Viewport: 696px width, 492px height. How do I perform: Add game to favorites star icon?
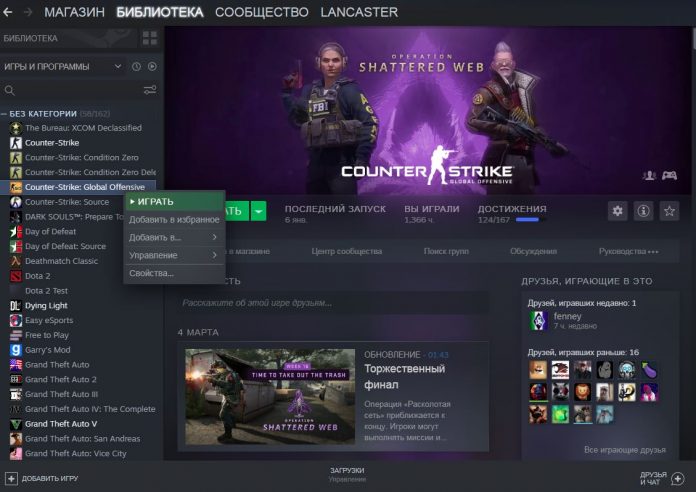click(669, 211)
